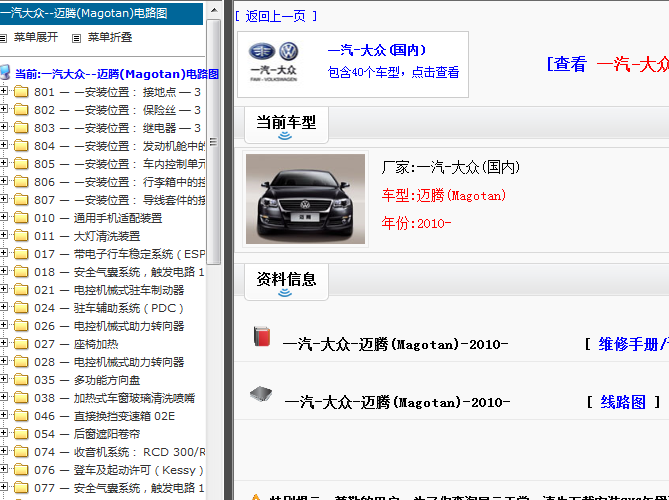Click folder icon for 027 座椅加热

(21, 344)
